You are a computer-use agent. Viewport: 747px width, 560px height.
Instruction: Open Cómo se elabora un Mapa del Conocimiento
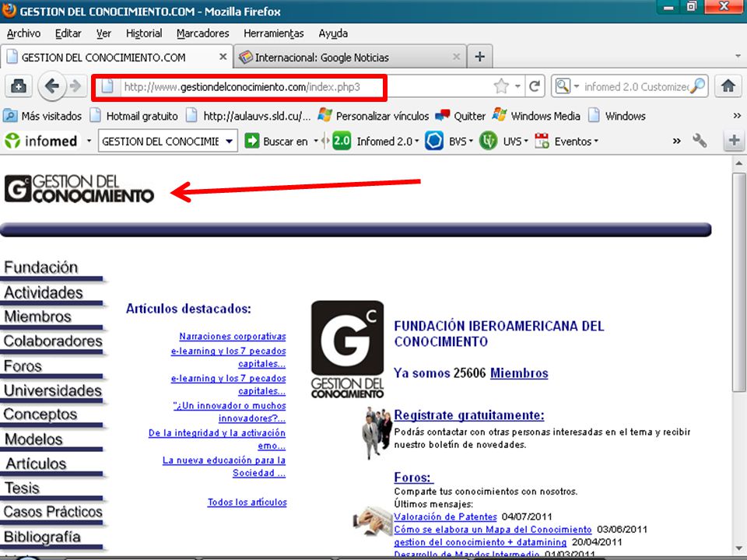tap(493, 530)
